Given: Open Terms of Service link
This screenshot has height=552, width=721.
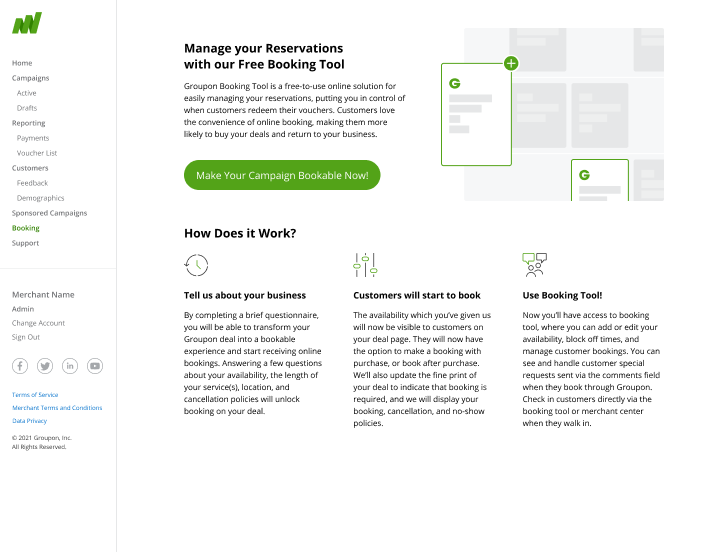Looking at the screenshot, I should click(x=35, y=395).
